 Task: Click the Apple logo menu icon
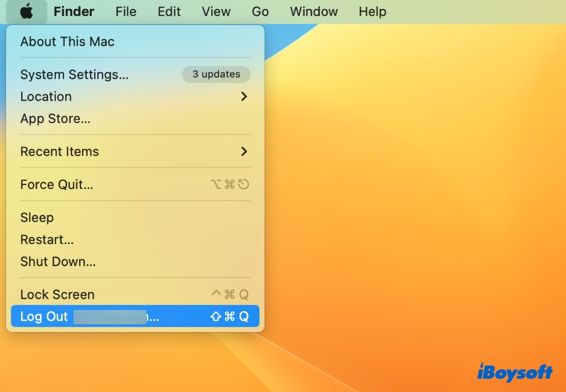(x=26, y=12)
